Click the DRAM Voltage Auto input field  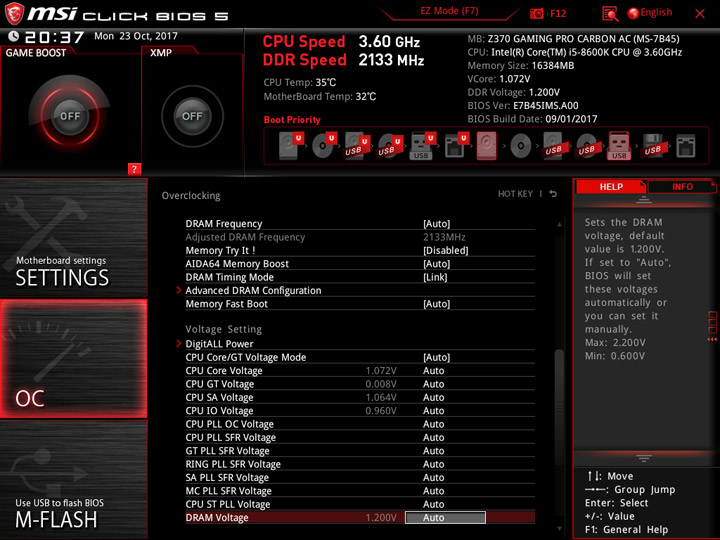pyautogui.click(x=445, y=518)
